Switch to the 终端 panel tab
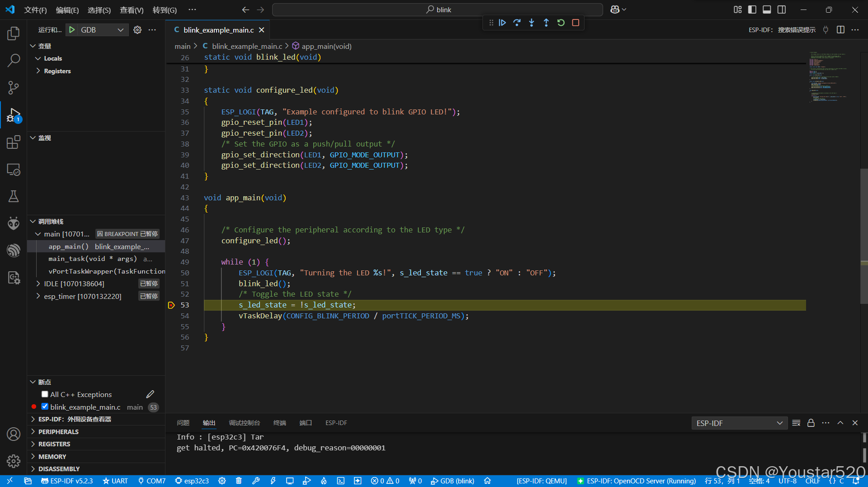 click(x=280, y=423)
